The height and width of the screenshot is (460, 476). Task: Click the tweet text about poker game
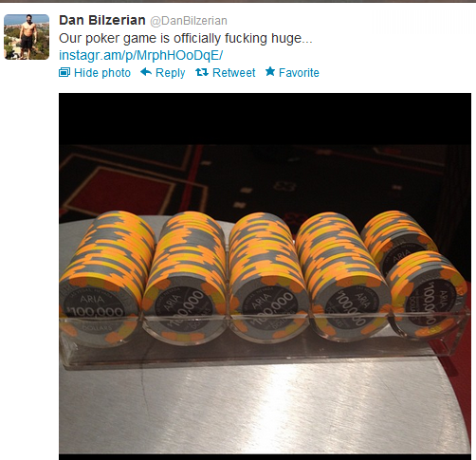(x=186, y=38)
